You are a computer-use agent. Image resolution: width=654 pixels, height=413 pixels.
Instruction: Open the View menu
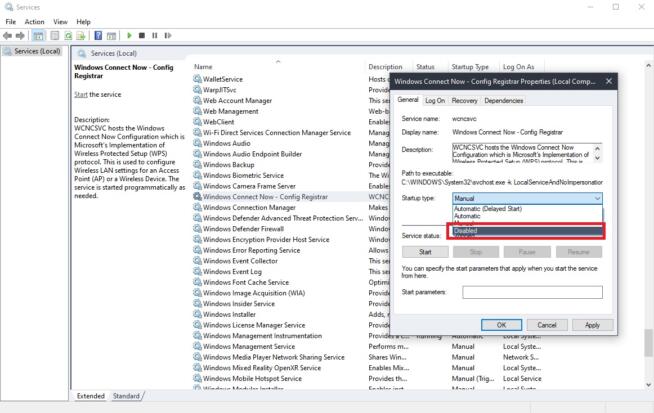click(60, 22)
